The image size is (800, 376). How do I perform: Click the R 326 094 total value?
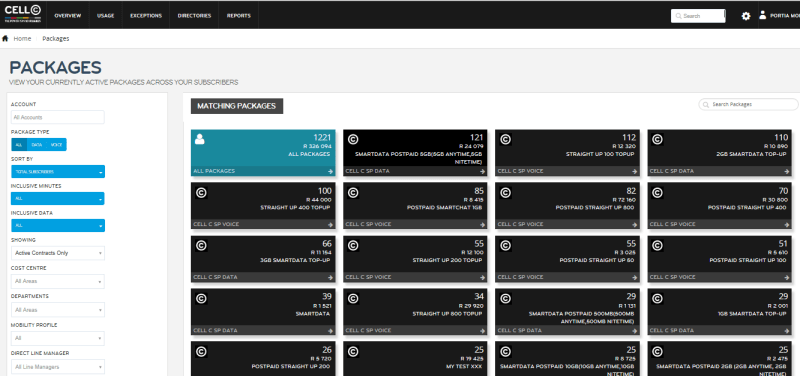318,146
